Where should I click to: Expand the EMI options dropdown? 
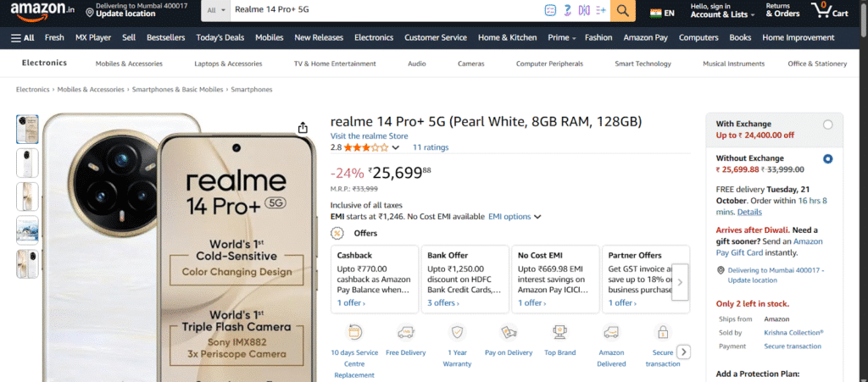(x=515, y=217)
